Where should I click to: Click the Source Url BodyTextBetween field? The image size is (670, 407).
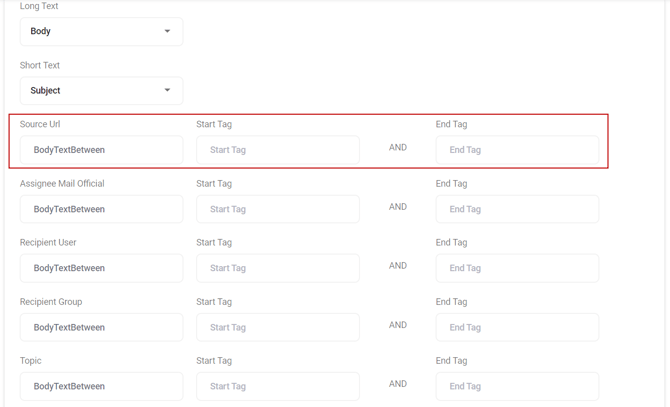tap(101, 150)
